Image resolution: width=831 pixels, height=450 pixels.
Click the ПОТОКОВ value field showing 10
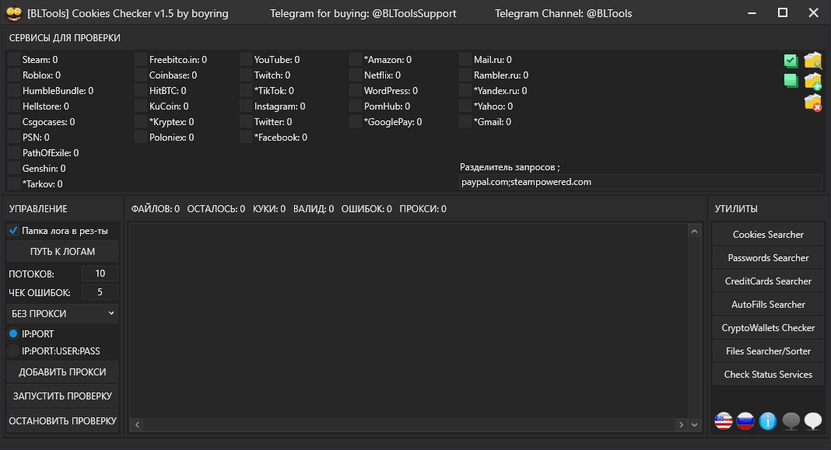coord(100,273)
